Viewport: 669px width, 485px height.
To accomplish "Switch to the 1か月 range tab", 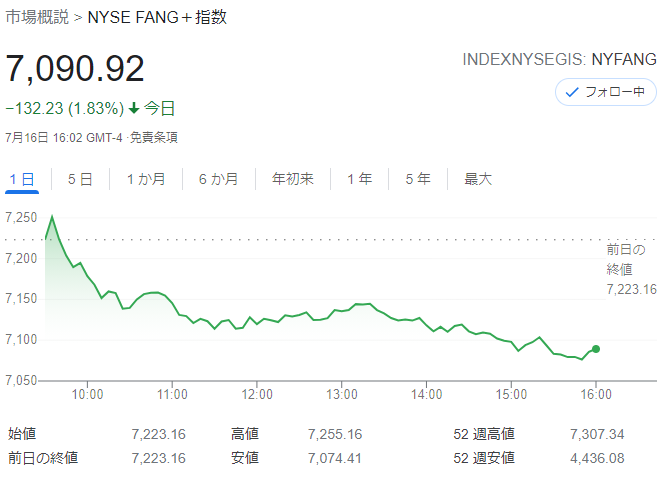I will pos(146,179).
